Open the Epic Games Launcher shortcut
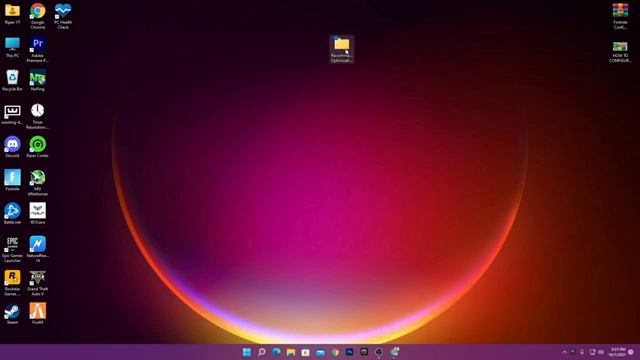The image size is (640, 360). click(x=12, y=249)
